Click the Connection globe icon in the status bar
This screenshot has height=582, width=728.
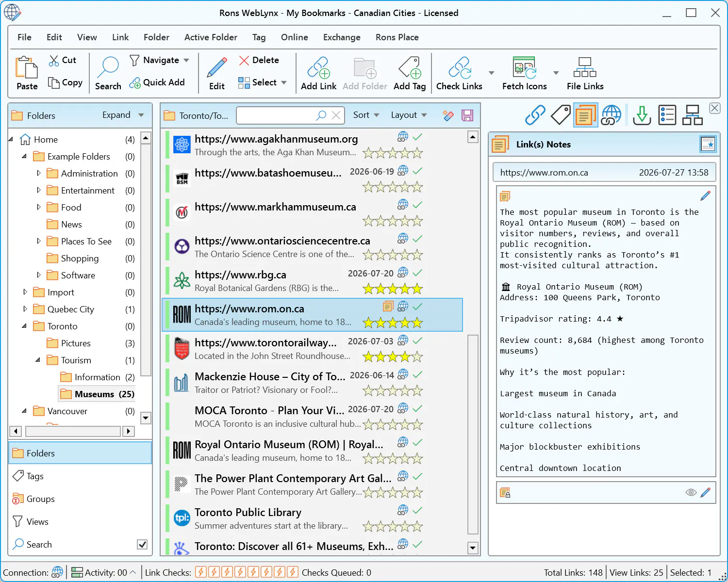click(x=57, y=572)
